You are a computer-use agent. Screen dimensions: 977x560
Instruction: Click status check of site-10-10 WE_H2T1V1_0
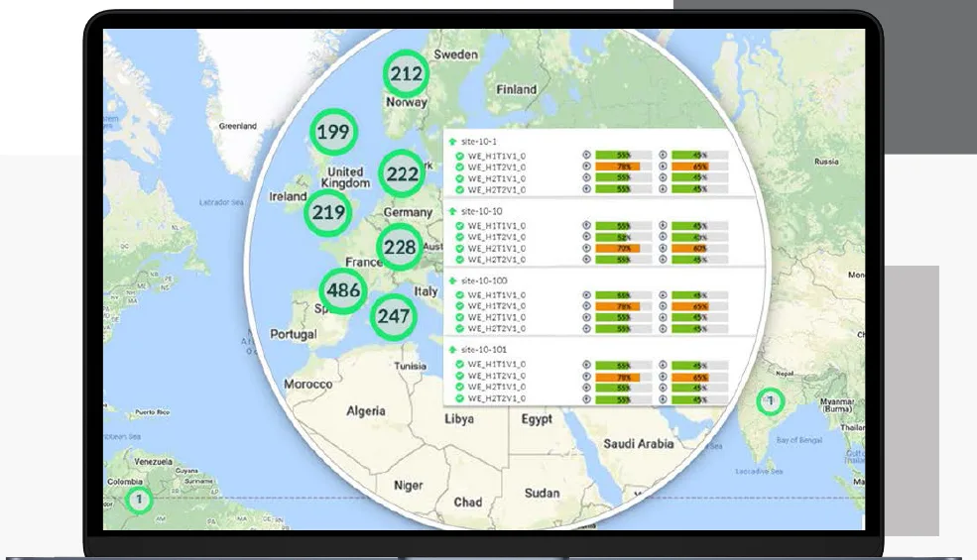pos(460,249)
